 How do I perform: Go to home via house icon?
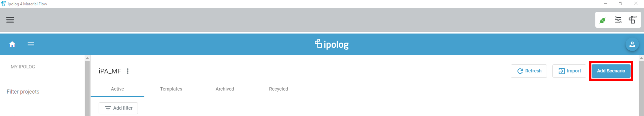point(12,44)
